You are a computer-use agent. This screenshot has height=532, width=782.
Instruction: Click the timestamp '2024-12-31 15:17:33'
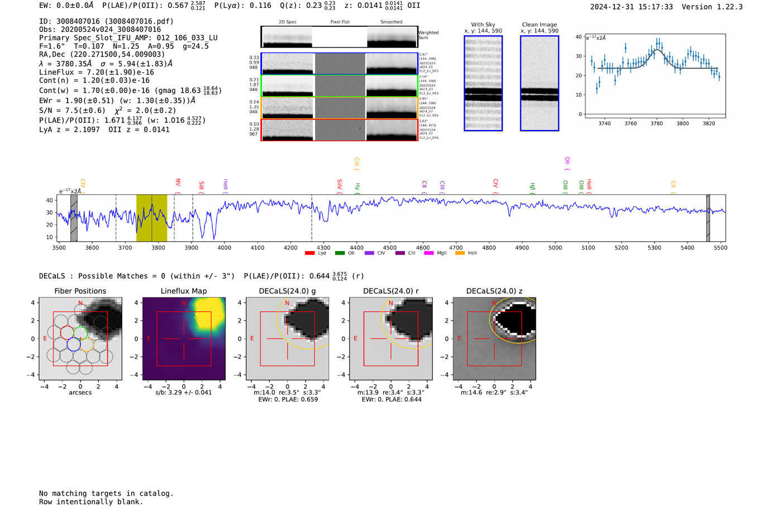(x=631, y=7)
